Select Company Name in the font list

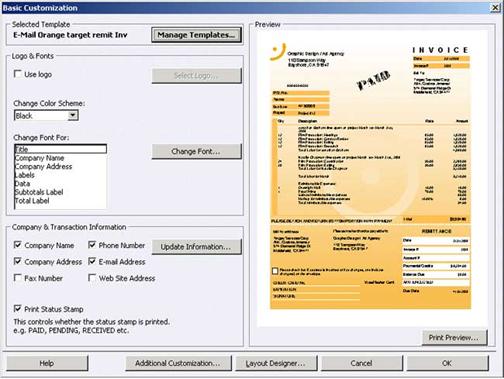click(x=39, y=158)
